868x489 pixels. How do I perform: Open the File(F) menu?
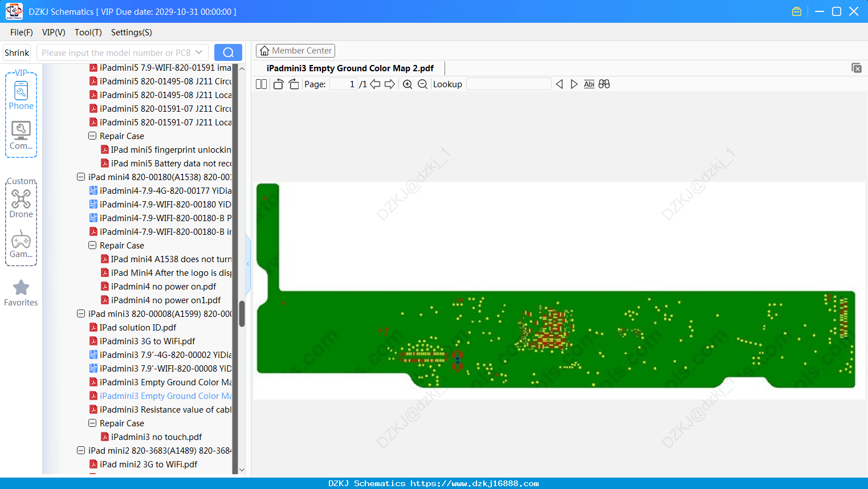(22, 32)
